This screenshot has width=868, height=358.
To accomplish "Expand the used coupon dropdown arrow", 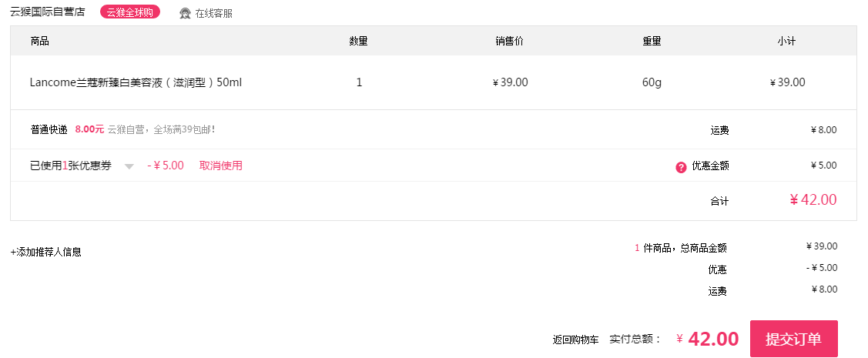I will point(129,166).
